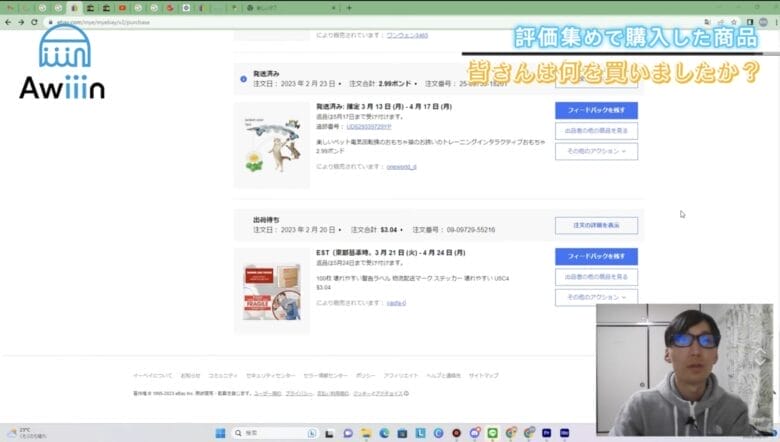This screenshot has width=780, height=442.
Task: Open the Policy footer link
Action: (365, 375)
